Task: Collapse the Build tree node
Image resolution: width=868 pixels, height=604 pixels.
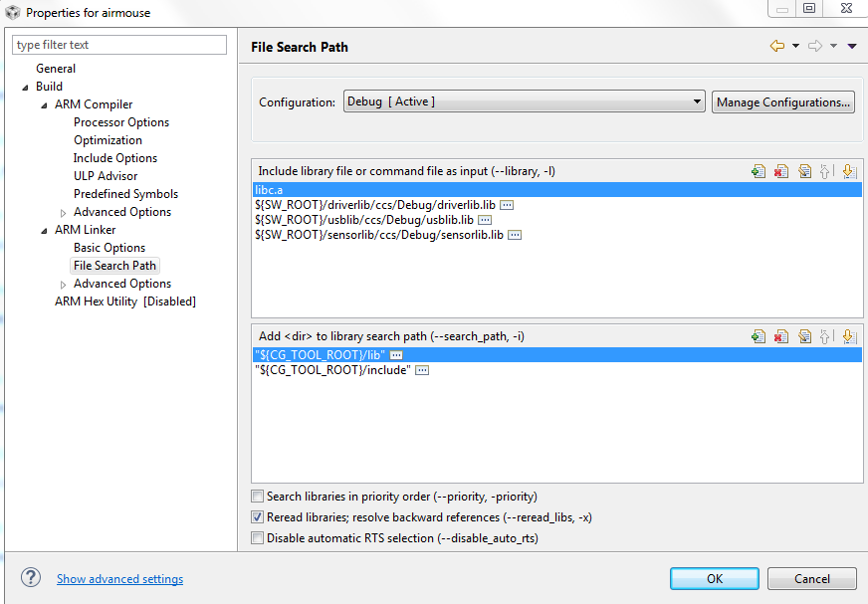Action: tap(25, 87)
